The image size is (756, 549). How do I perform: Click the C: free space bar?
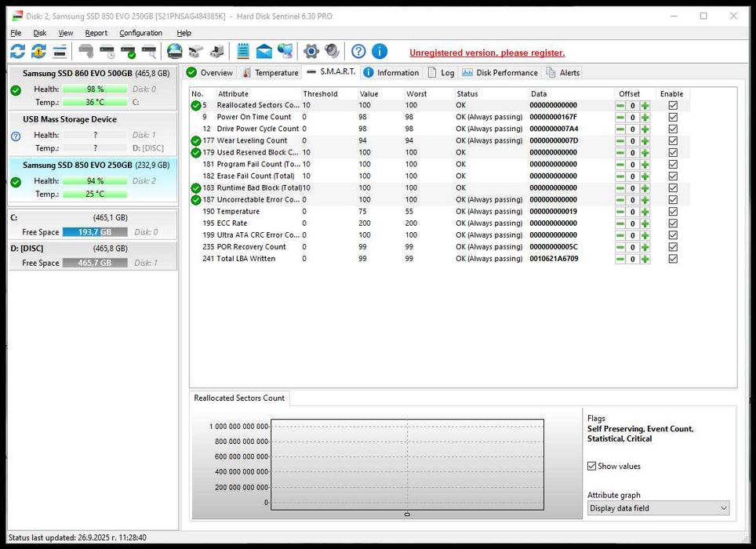click(94, 232)
